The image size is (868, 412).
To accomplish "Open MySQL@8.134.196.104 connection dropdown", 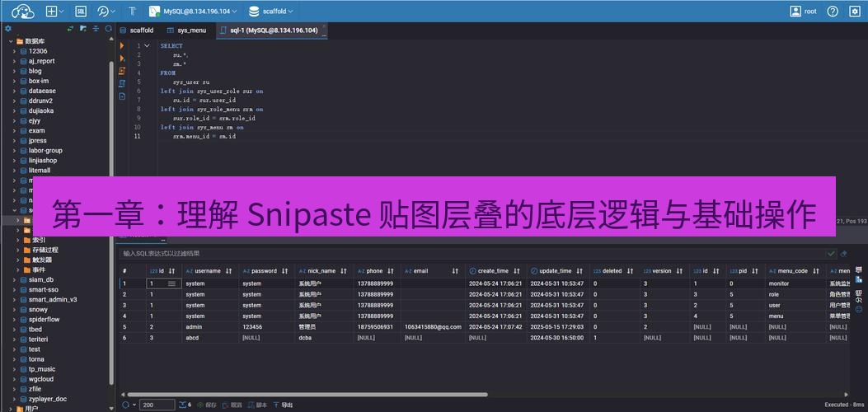I will [194, 11].
